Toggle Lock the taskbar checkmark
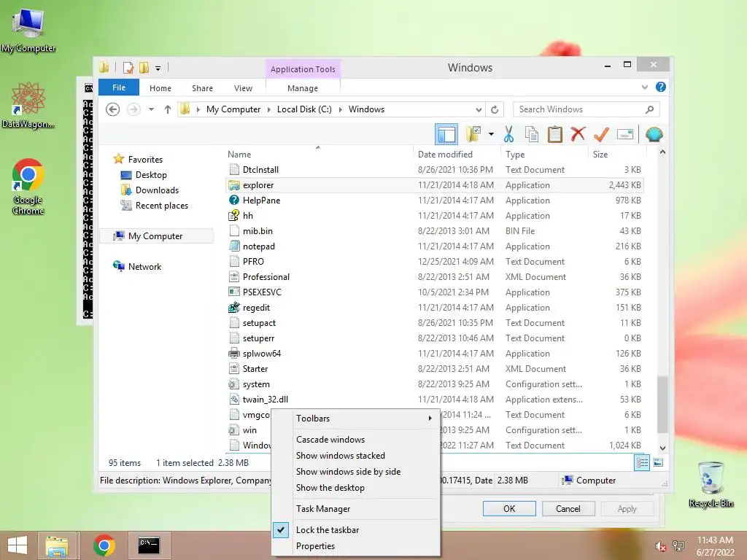 [x=281, y=529]
